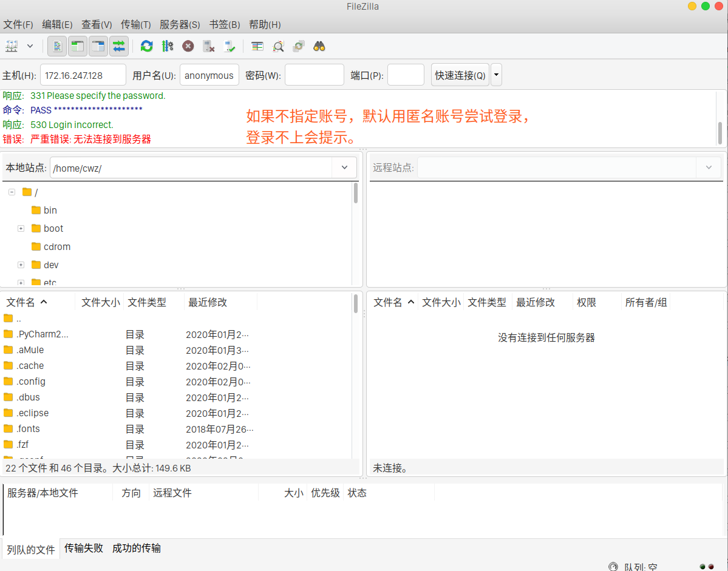Cancel current operation red icon
The image size is (728, 571).
click(188, 46)
